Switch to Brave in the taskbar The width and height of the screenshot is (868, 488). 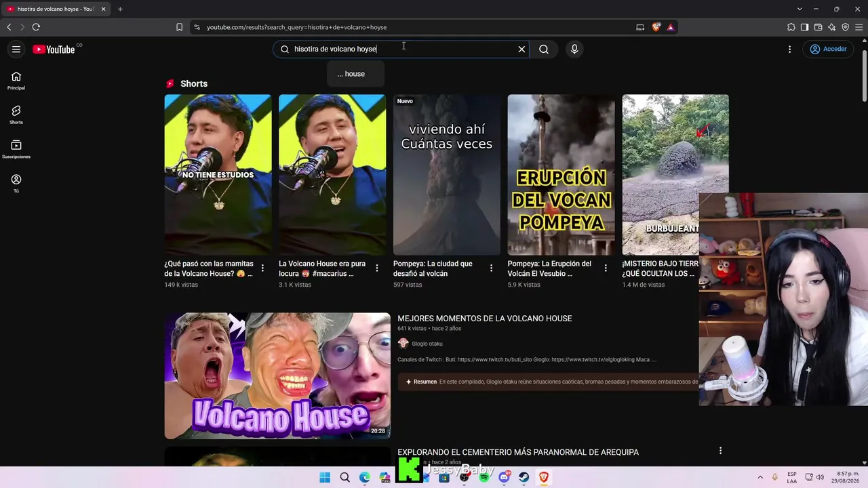click(544, 477)
